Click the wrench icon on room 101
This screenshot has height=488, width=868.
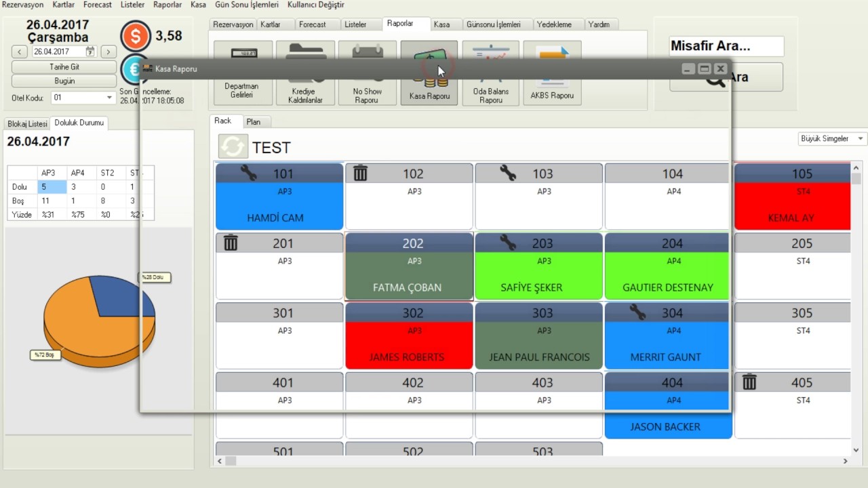248,173
